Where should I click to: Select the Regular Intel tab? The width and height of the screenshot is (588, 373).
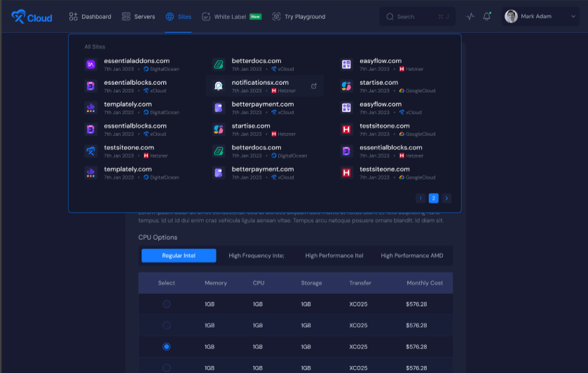179,255
